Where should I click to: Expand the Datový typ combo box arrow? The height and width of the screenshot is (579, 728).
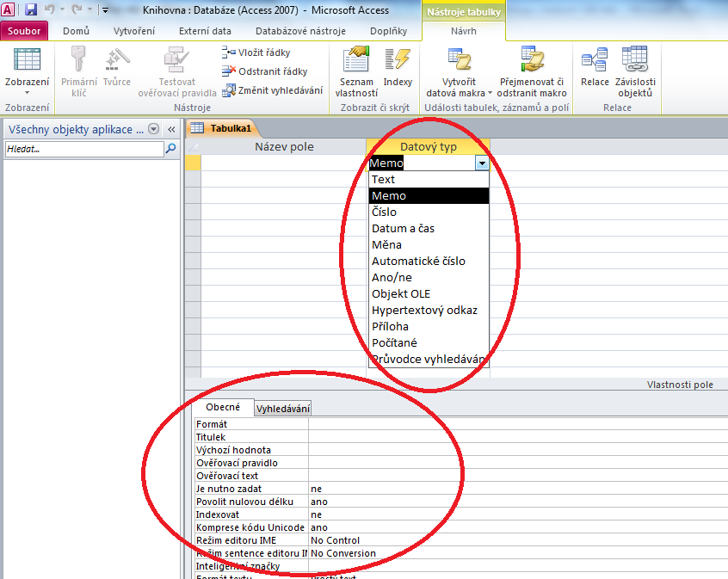point(482,163)
